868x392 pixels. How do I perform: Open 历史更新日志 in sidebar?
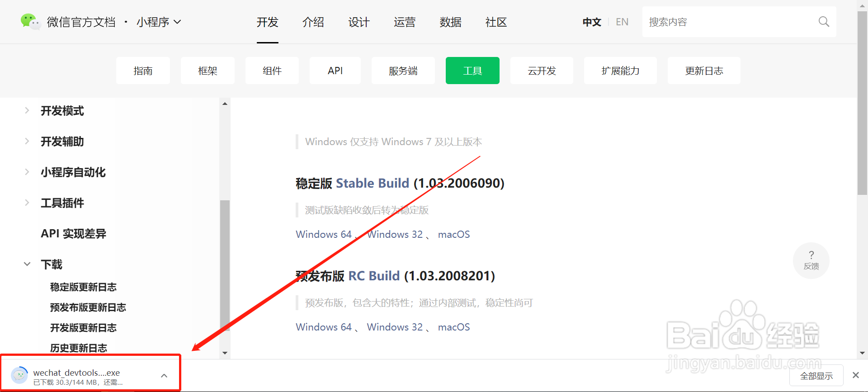pos(78,348)
